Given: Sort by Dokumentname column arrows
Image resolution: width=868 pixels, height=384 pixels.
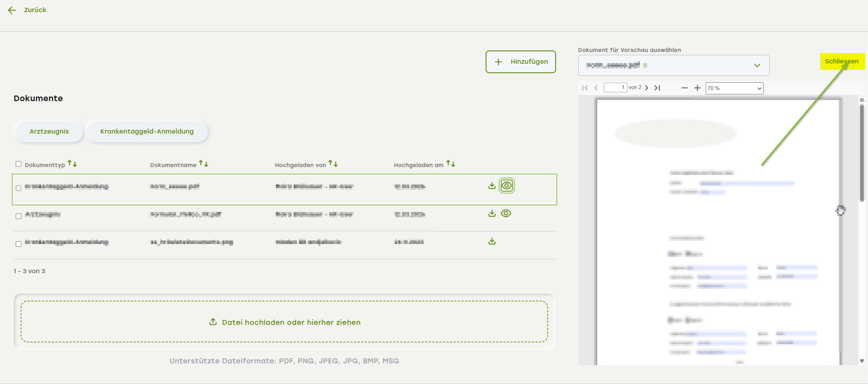Looking at the screenshot, I should 204,164.
